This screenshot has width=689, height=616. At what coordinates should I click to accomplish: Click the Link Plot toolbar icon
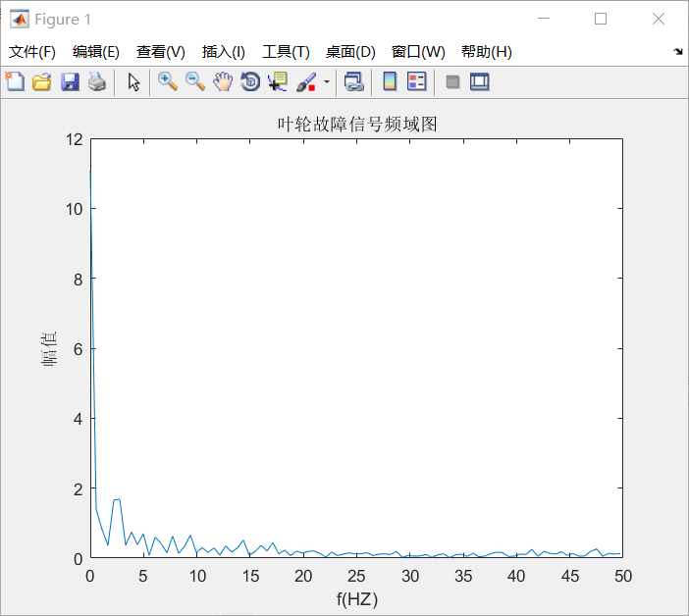tap(354, 81)
